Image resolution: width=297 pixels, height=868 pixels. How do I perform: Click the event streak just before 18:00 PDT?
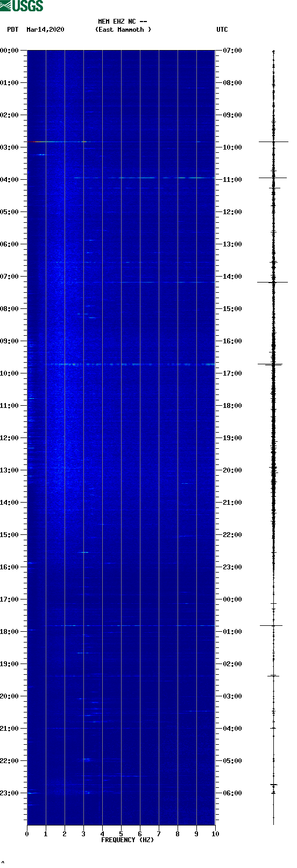[x=129, y=625]
